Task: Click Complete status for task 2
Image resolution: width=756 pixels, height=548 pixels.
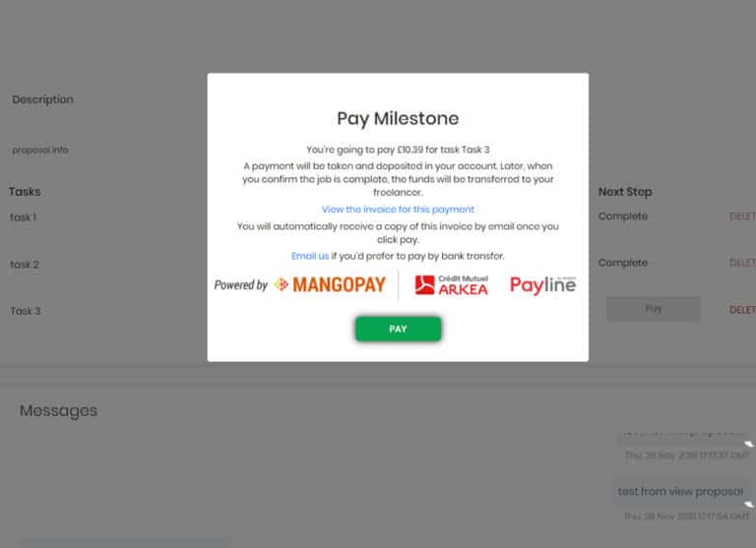Action: pos(623,263)
